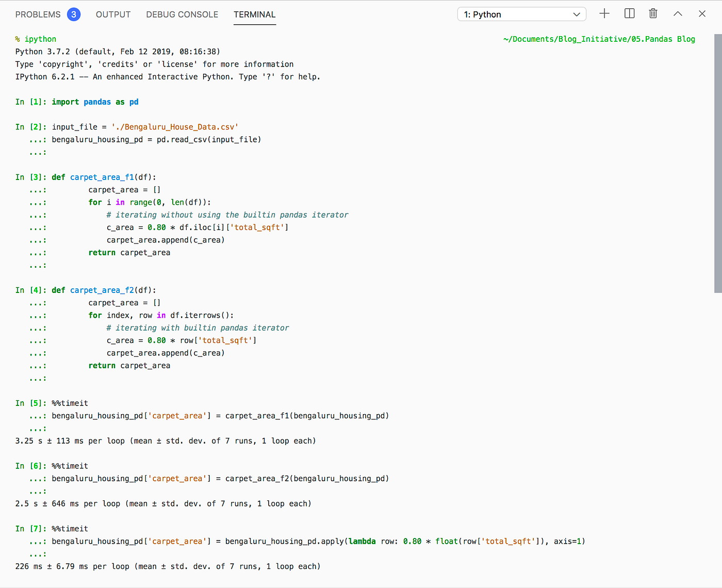
Task: Select the TERMINAL tab
Action: (x=255, y=14)
